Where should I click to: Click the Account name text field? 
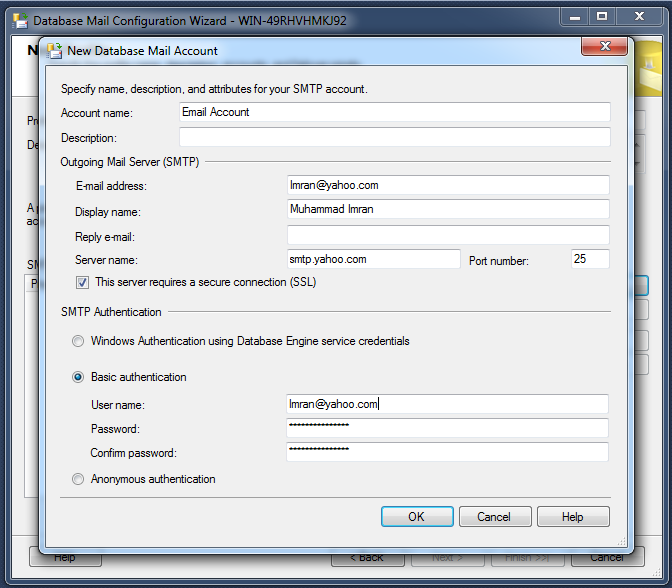pyautogui.click(x=394, y=112)
